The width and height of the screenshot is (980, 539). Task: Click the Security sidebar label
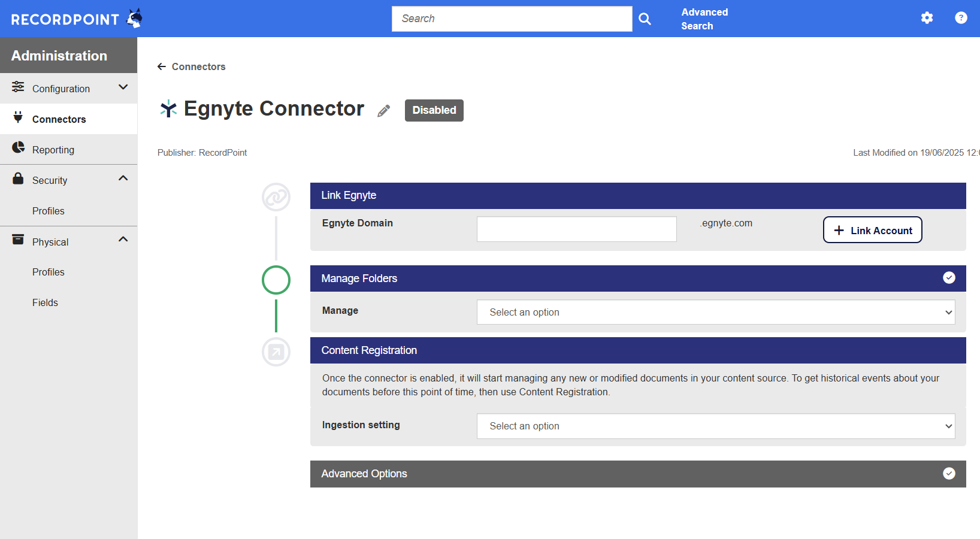[50, 180]
